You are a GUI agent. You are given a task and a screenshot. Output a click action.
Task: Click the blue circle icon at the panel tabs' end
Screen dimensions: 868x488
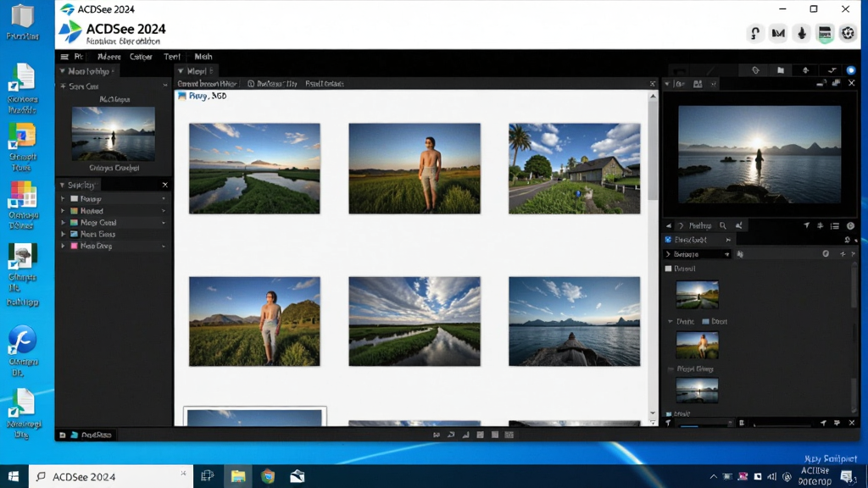(x=851, y=70)
